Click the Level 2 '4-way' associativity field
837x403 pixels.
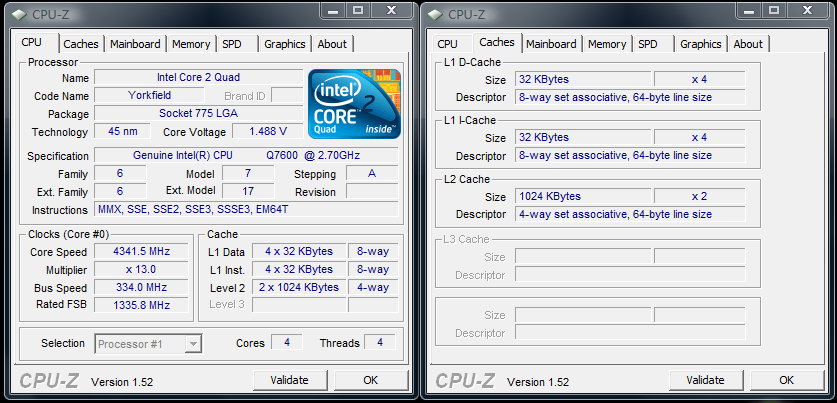coord(373,287)
